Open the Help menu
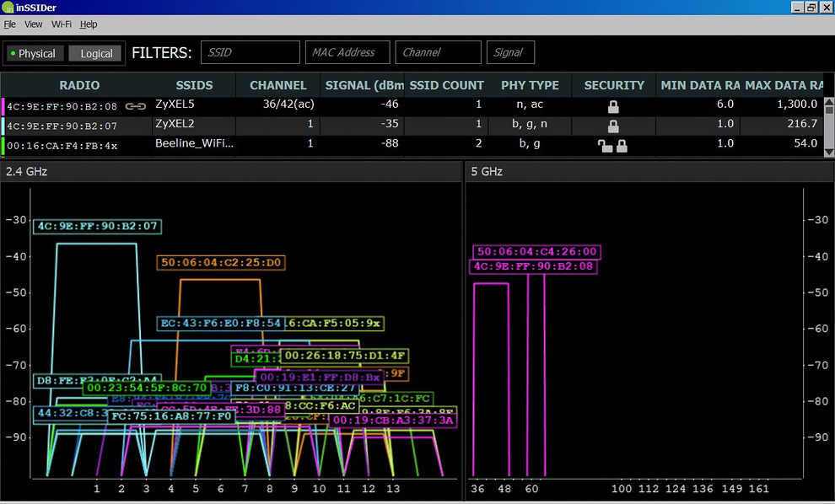 point(89,24)
